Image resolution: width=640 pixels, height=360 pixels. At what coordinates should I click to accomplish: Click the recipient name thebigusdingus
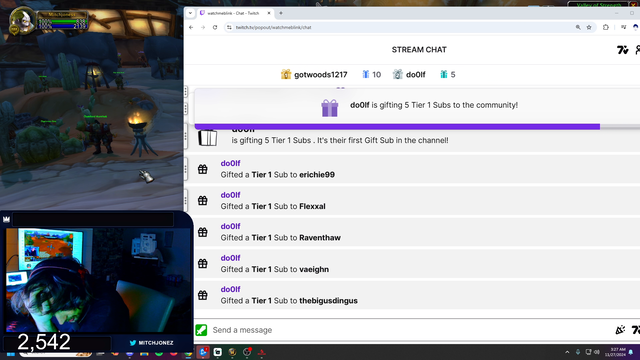click(x=328, y=301)
